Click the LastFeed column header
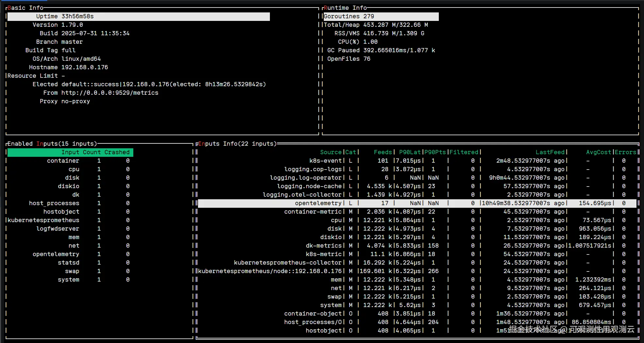Screen dimensions: 644x343 (x=550, y=152)
